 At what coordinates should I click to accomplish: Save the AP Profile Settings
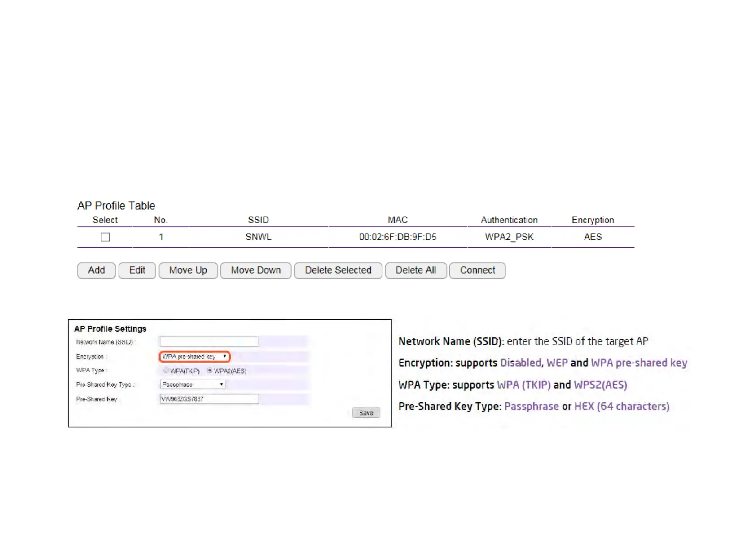click(366, 413)
